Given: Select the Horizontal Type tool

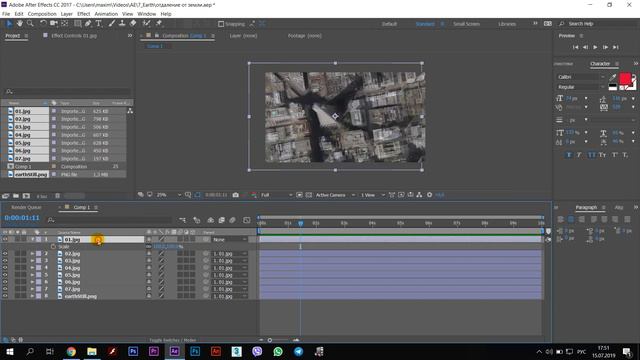Looking at the screenshot, I should click(x=98, y=24).
